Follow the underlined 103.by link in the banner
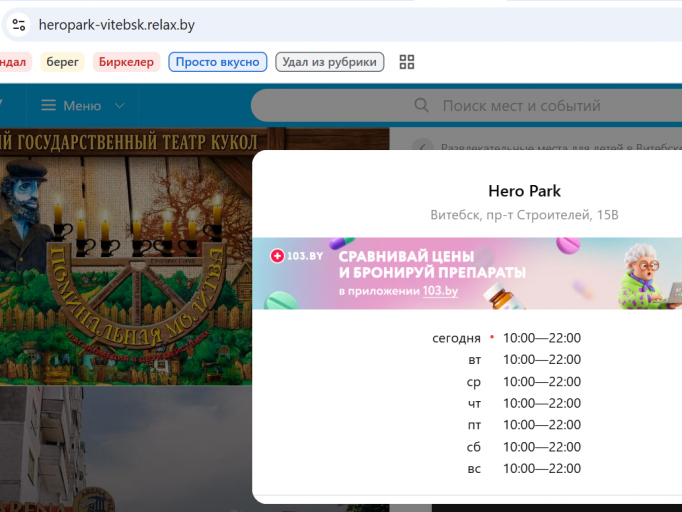 pyautogui.click(x=440, y=291)
